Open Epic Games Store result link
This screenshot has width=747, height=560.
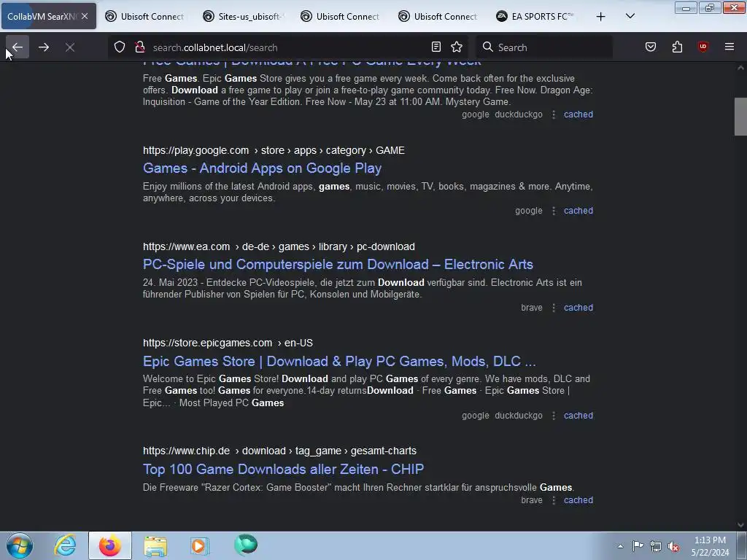pos(339,361)
